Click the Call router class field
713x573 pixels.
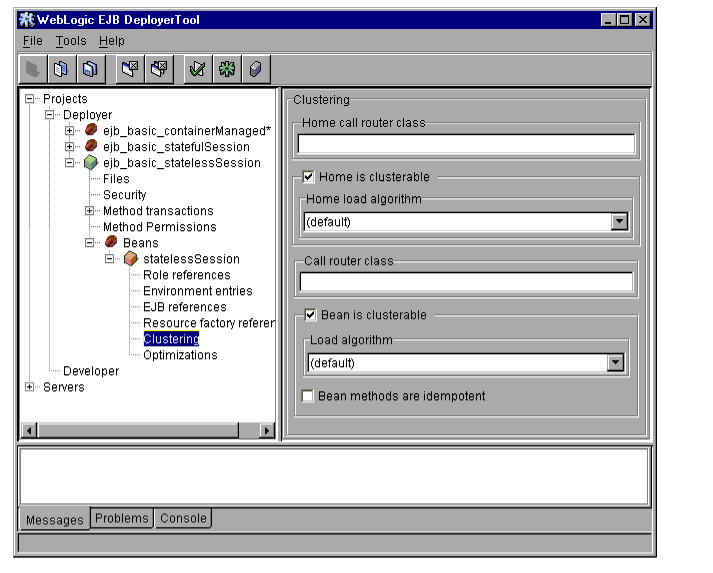click(466, 282)
